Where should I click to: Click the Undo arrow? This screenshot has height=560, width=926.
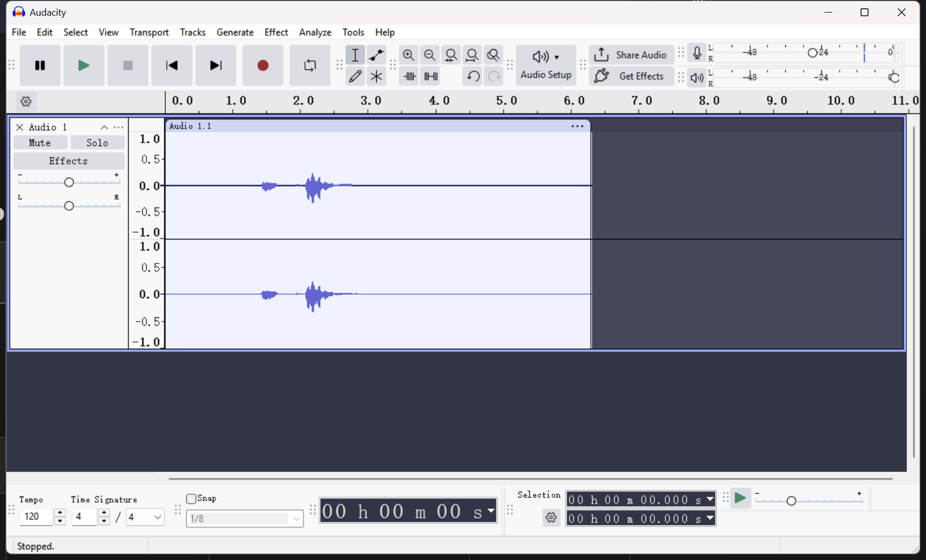coord(473,76)
